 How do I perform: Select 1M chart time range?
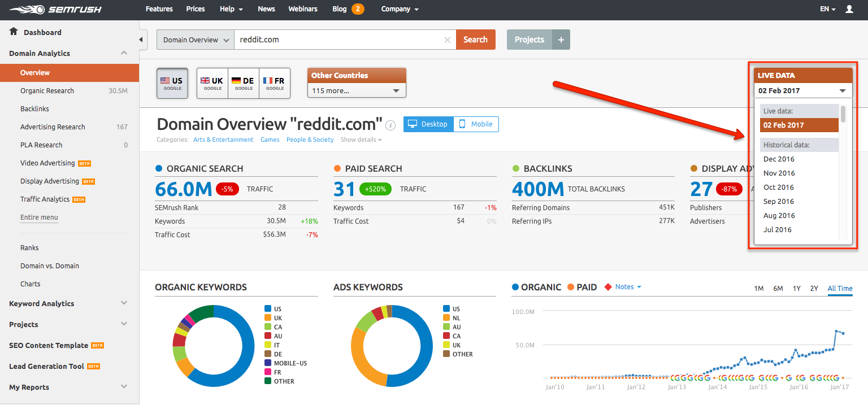pyautogui.click(x=759, y=289)
